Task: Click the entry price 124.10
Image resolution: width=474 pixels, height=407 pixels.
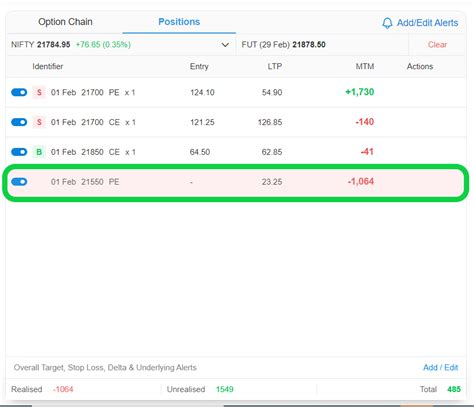Action: coord(202,92)
